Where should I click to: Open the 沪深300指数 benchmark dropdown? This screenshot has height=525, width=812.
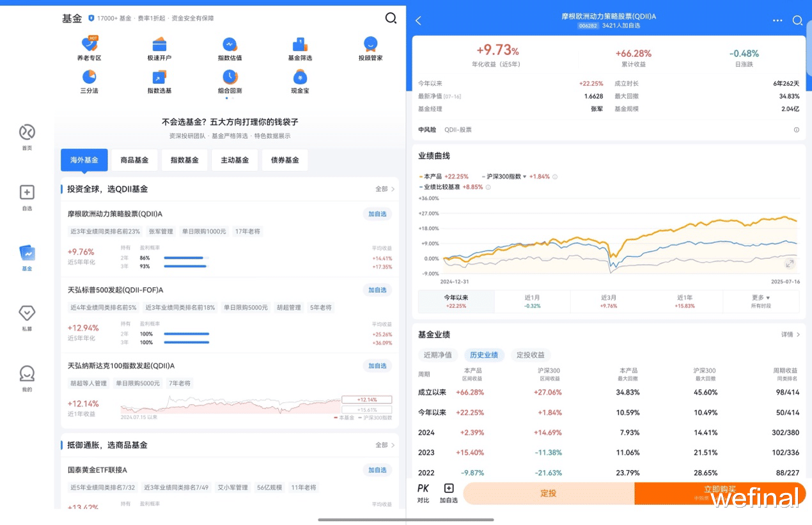click(507, 176)
